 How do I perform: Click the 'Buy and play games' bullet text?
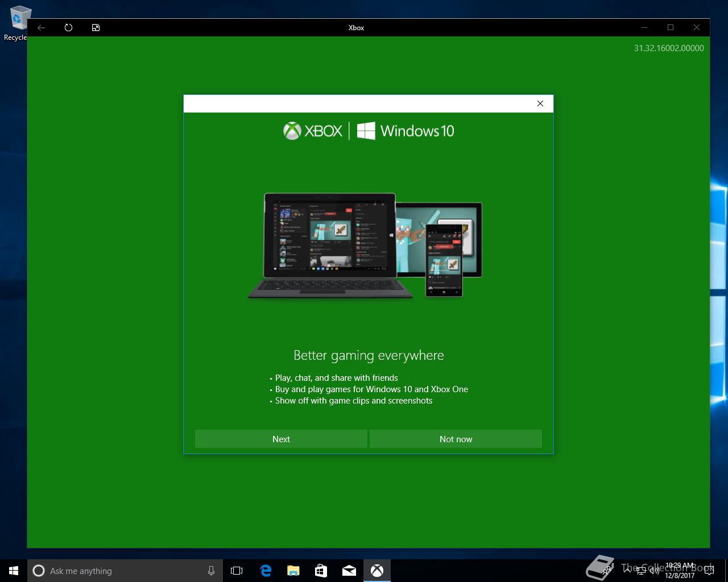click(x=371, y=389)
